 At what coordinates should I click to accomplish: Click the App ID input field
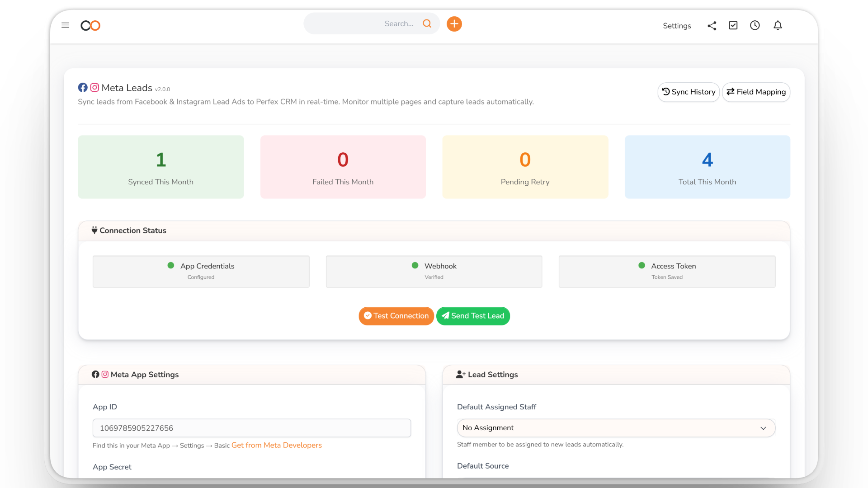point(251,428)
